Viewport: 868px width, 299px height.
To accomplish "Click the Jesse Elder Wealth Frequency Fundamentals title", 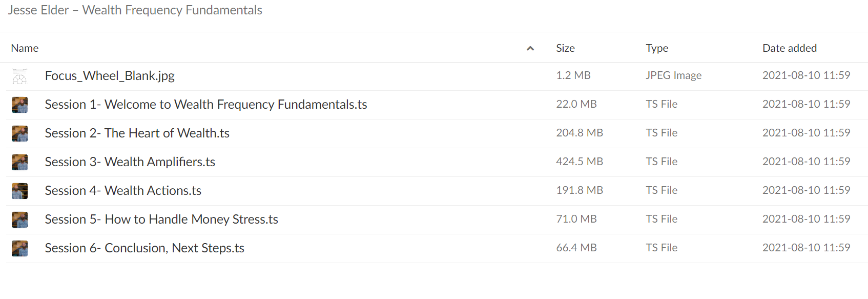I will click(x=135, y=10).
